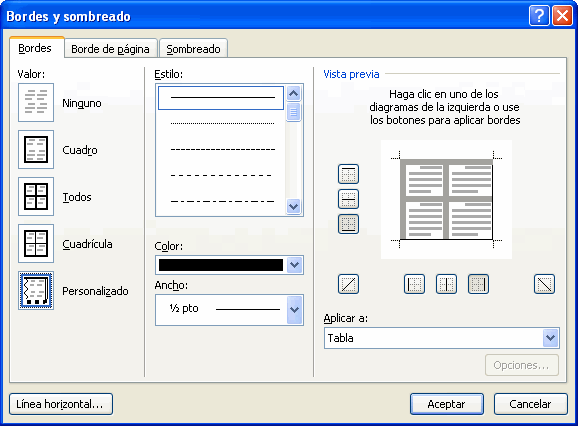Click the table preview diagram
578x426 pixels.
tap(446, 199)
